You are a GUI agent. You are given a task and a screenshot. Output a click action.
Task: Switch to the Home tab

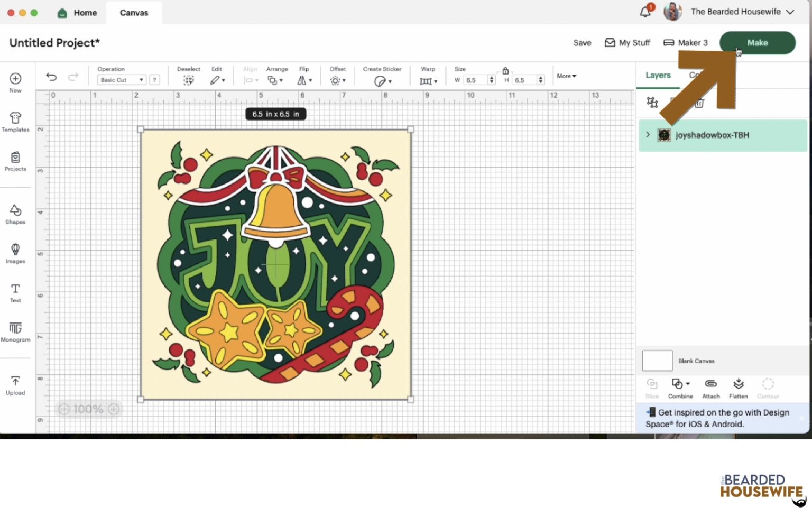click(78, 13)
